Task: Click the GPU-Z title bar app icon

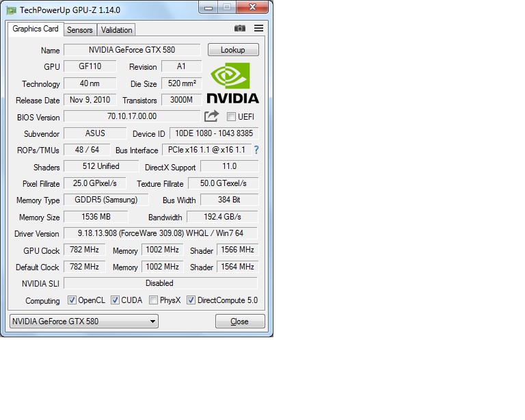Action: 12,10
